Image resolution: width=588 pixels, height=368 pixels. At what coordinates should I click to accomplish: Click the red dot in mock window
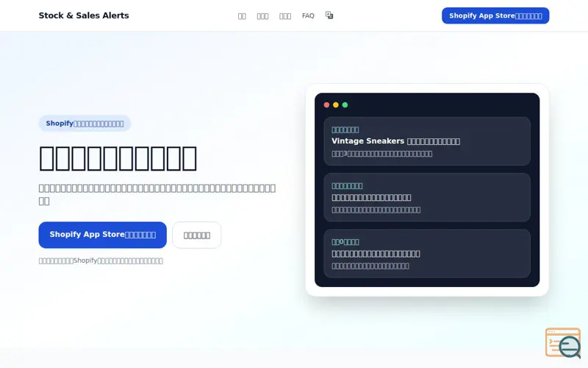click(x=326, y=105)
